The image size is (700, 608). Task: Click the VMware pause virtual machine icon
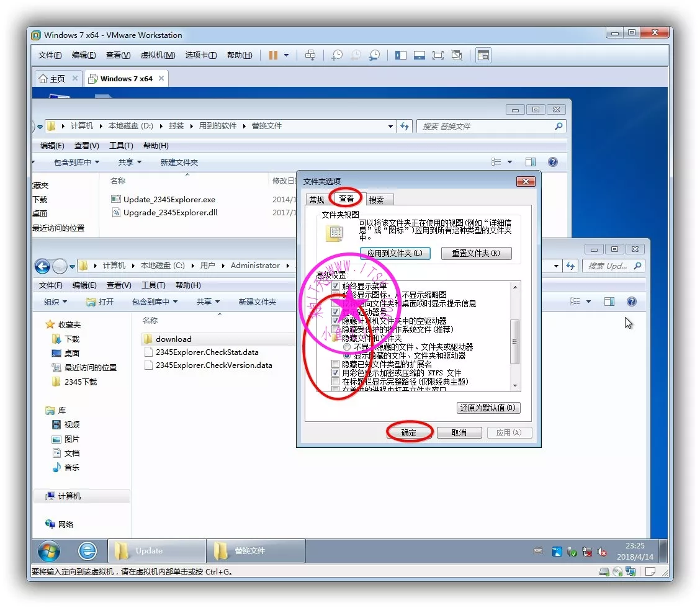[x=273, y=55]
